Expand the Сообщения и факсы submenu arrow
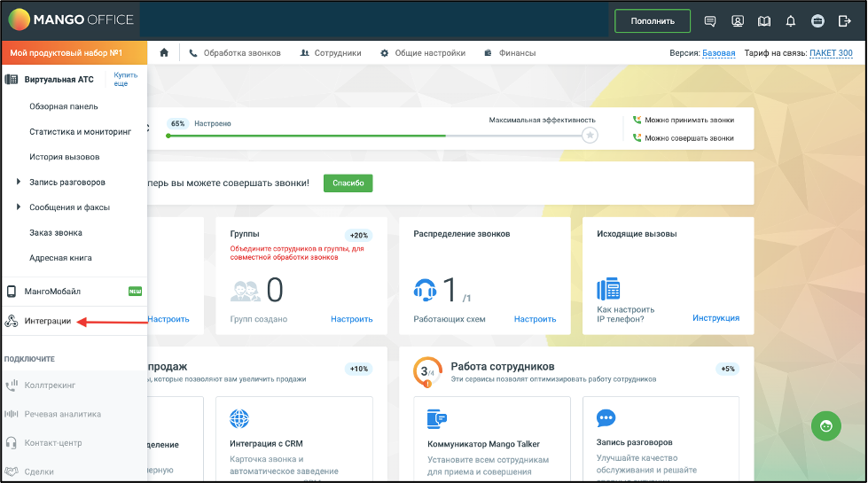 (19, 206)
